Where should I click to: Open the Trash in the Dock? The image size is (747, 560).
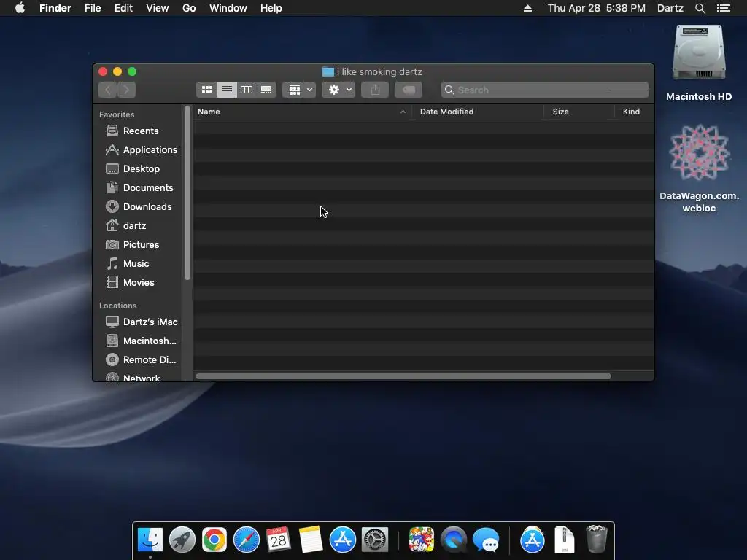point(596,539)
